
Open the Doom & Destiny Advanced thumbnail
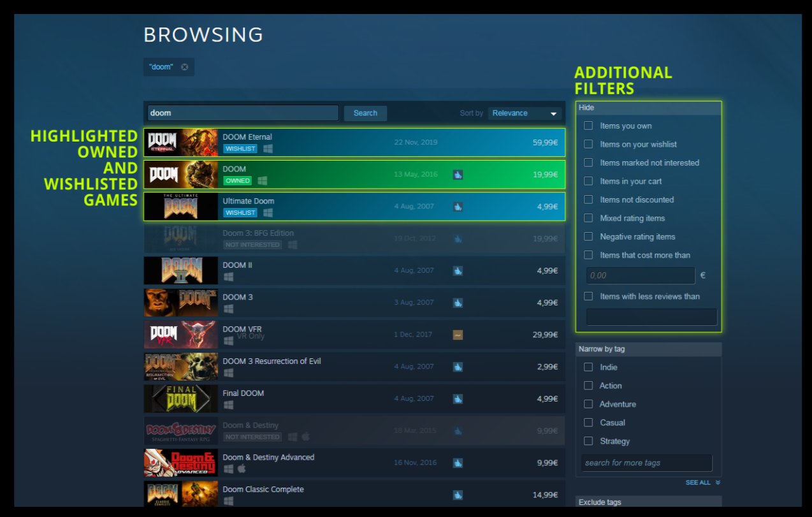coord(181,463)
